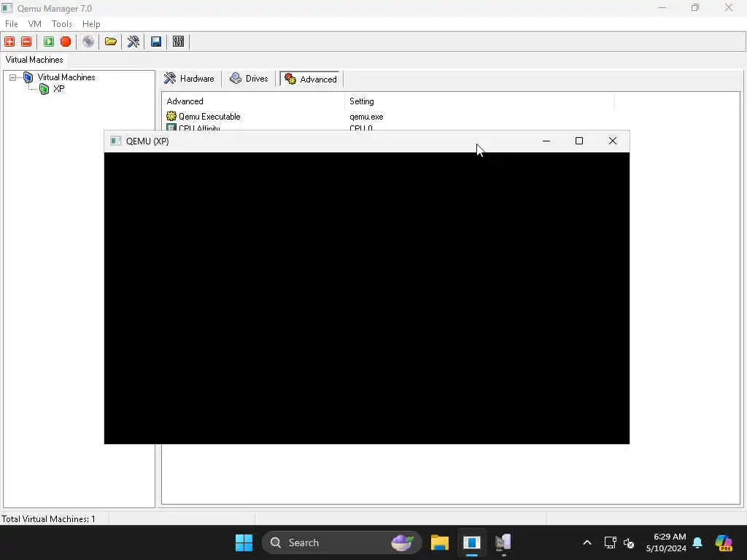Screen dimensions: 747x560
Task: Click the wrench and screwdriver toolbar icon
Action: 133,42
